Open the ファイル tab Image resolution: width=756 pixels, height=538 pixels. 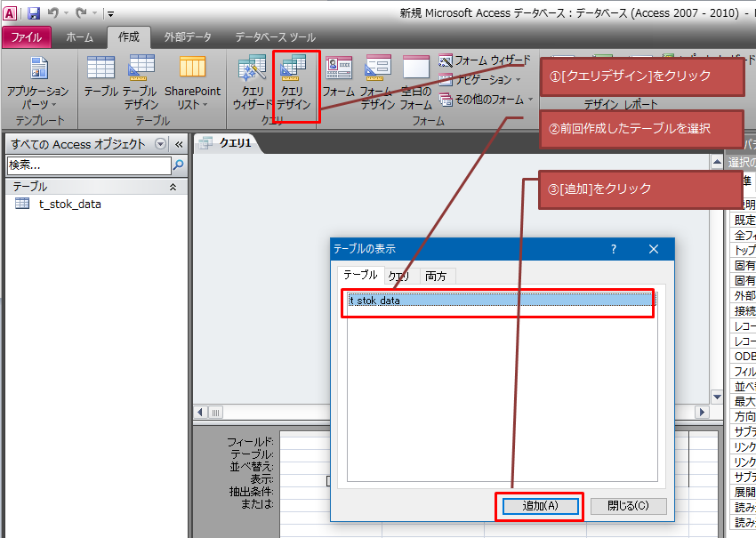(27, 37)
